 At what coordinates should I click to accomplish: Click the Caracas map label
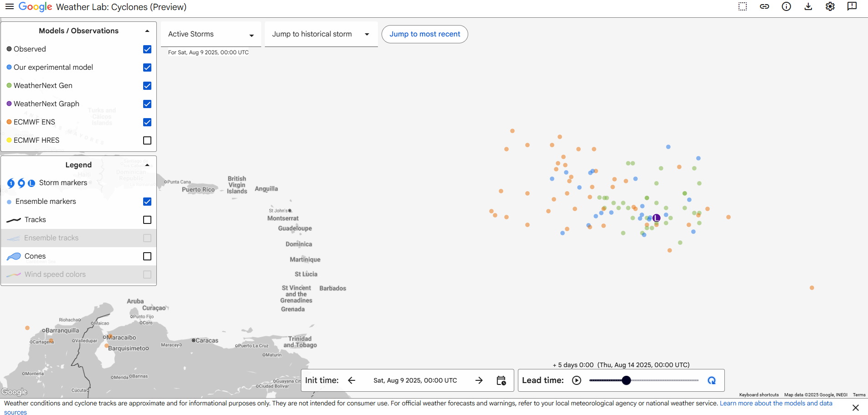point(207,341)
